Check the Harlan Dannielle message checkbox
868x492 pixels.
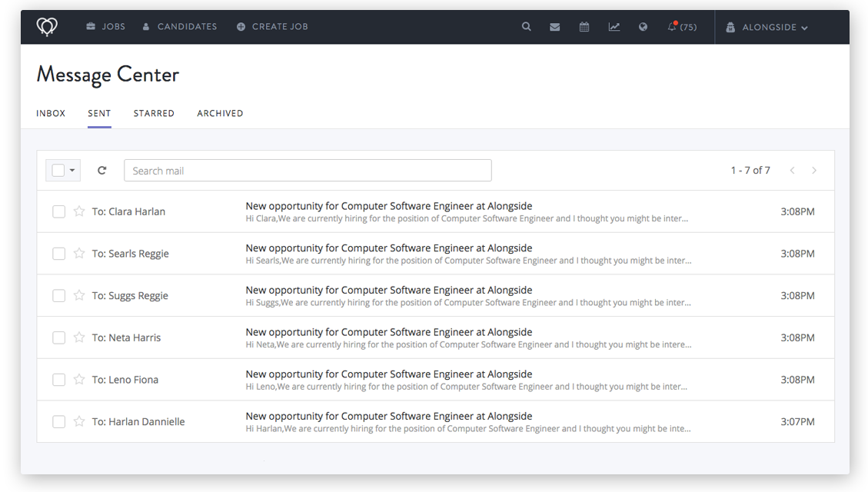[x=58, y=421]
